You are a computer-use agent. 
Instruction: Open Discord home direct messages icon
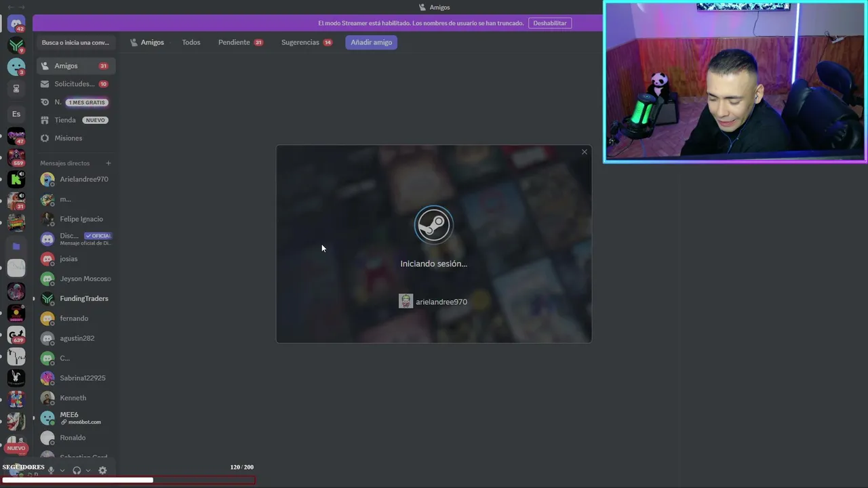(16, 24)
